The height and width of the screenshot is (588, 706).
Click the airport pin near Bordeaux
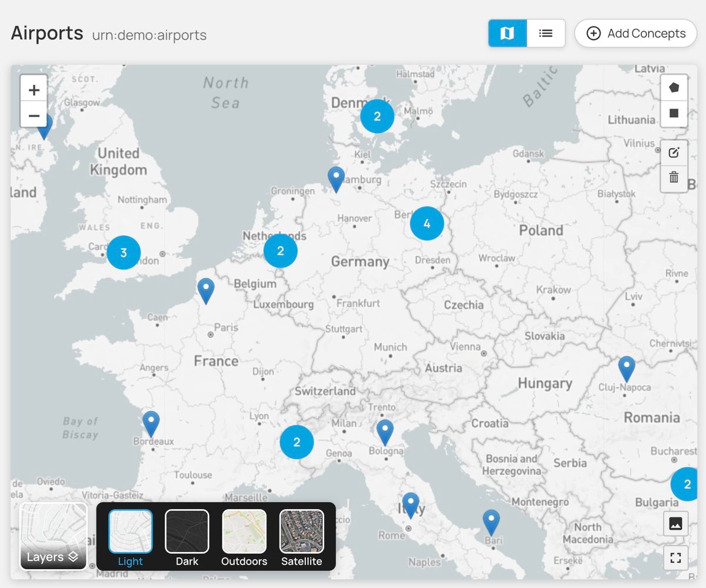[x=151, y=423]
